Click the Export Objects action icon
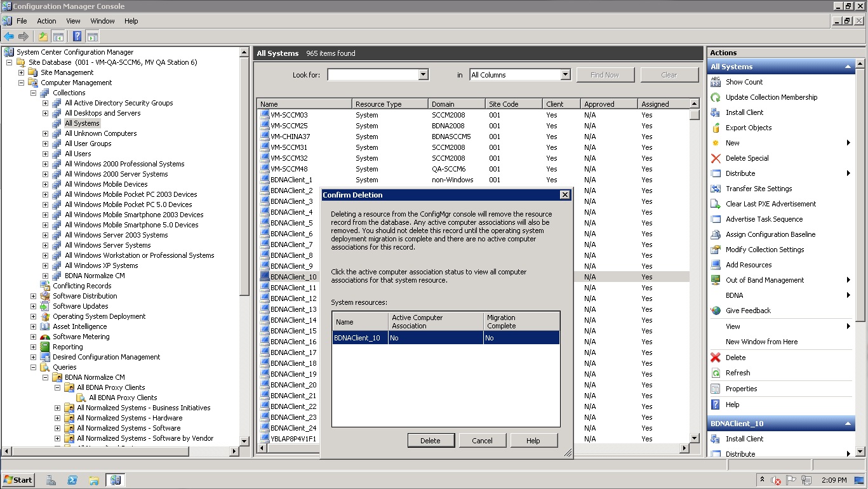Screen dimensions: 868x489 pos(716,128)
